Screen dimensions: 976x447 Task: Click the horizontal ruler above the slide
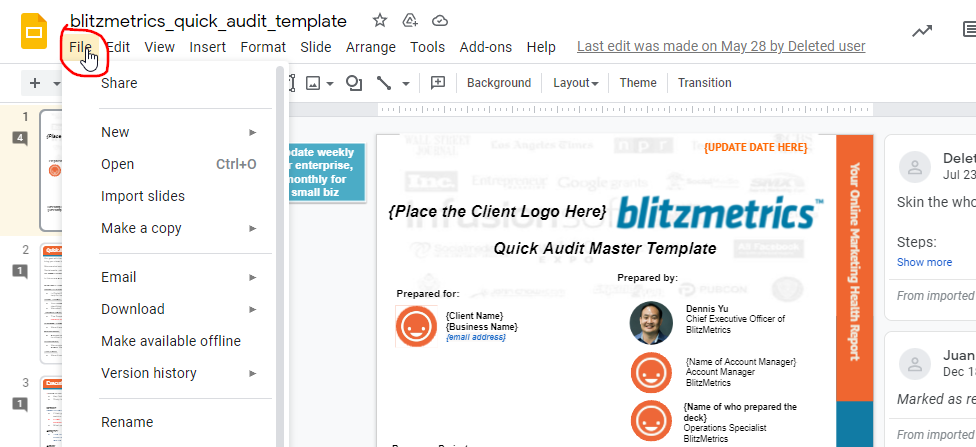coord(625,110)
